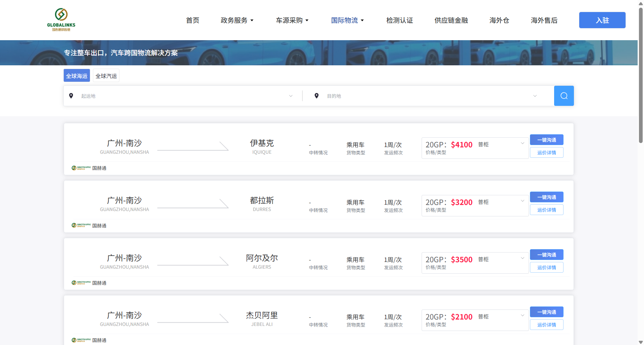Switch to the 全球汽运 tab
644x345 pixels.
tap(106, 76)
